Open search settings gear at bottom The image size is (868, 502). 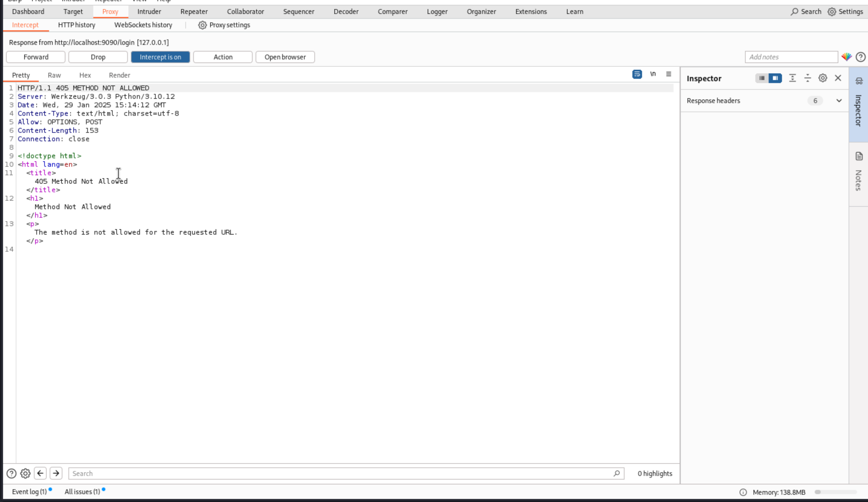(x=25, y=473)
